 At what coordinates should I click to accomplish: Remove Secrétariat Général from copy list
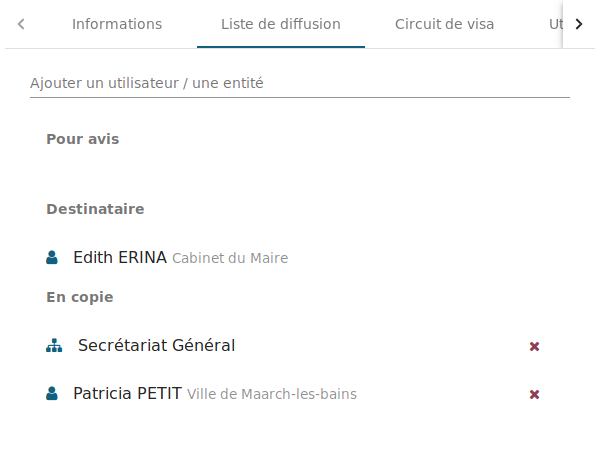tap(534, 346)
